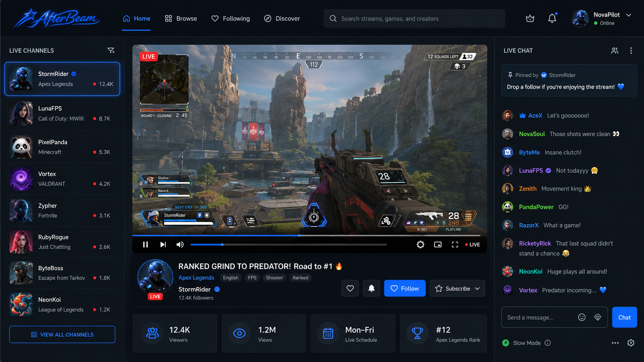This screenshot has width=644, height=362.
Task: Open RicketyRick's username in chat
Action: pos(535,244)
